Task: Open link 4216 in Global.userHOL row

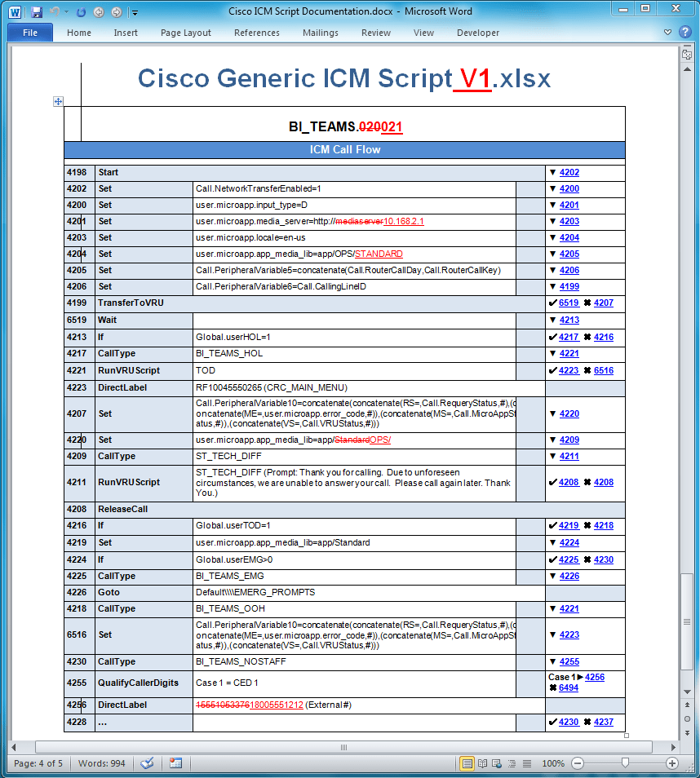Action: pyautogui.click(x=603, y=338)
